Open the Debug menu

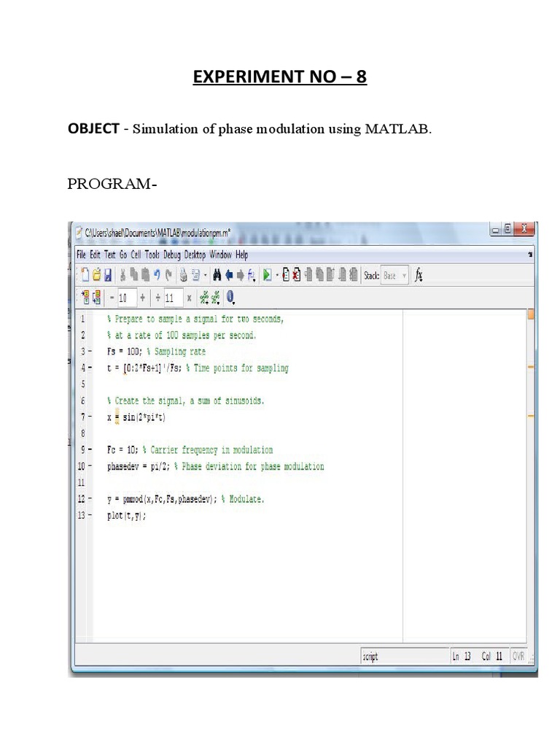coord(172,255)
